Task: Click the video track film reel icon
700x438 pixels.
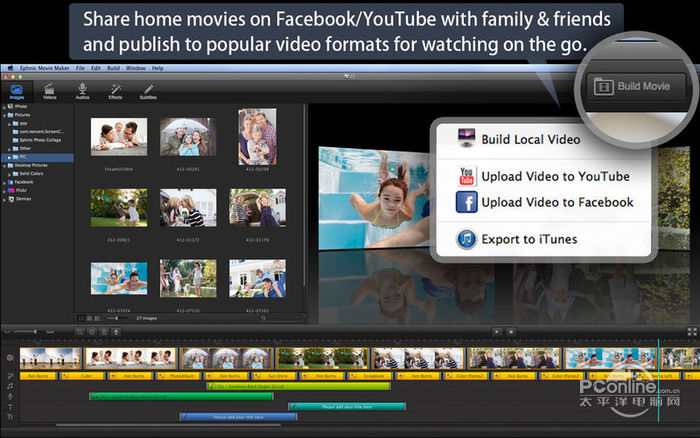Action: 10,358
